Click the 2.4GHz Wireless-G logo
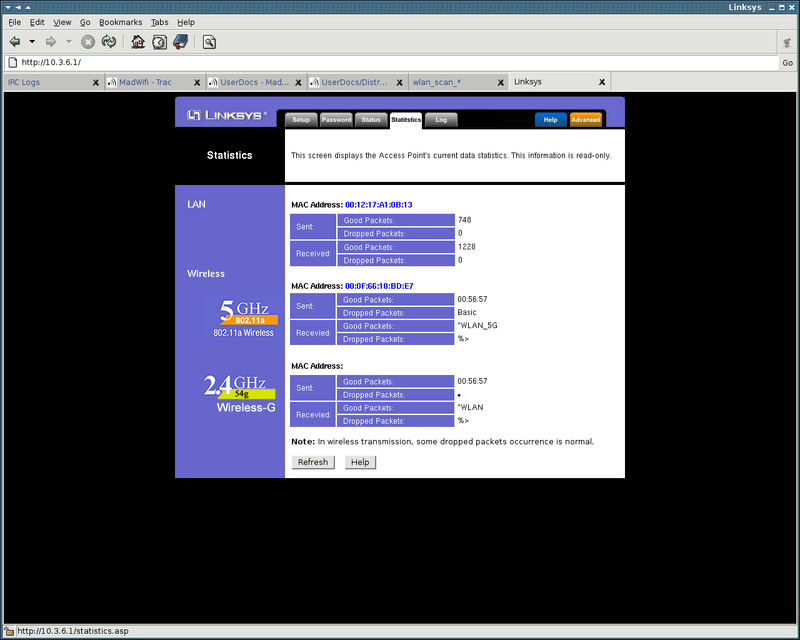Image resolution: width=800 pixels, height=640 pixels. click(240, 393)
